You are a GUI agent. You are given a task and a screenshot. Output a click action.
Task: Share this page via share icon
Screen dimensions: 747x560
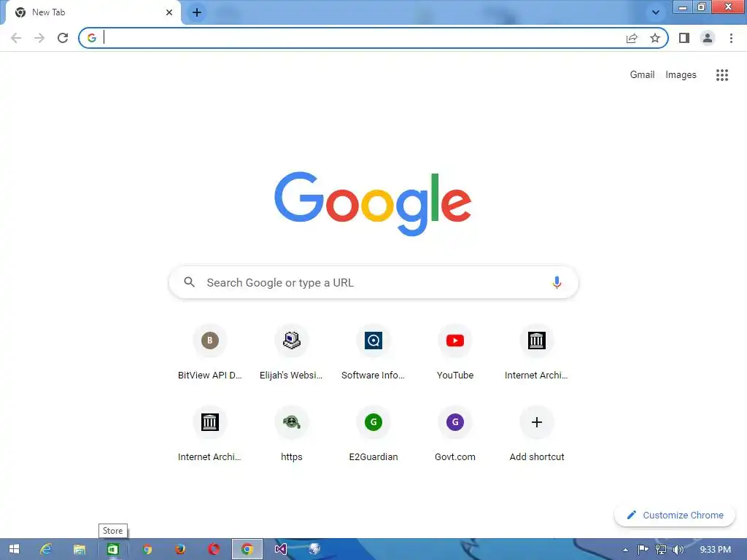pyautogui.click(x=632, y=38)
